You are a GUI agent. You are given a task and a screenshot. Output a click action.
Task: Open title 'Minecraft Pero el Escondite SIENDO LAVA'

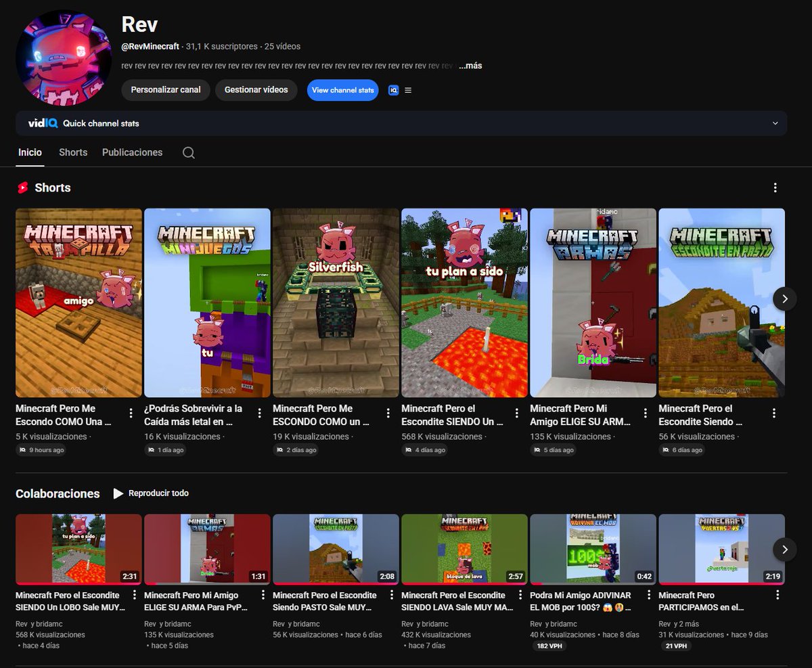point(457,601)
